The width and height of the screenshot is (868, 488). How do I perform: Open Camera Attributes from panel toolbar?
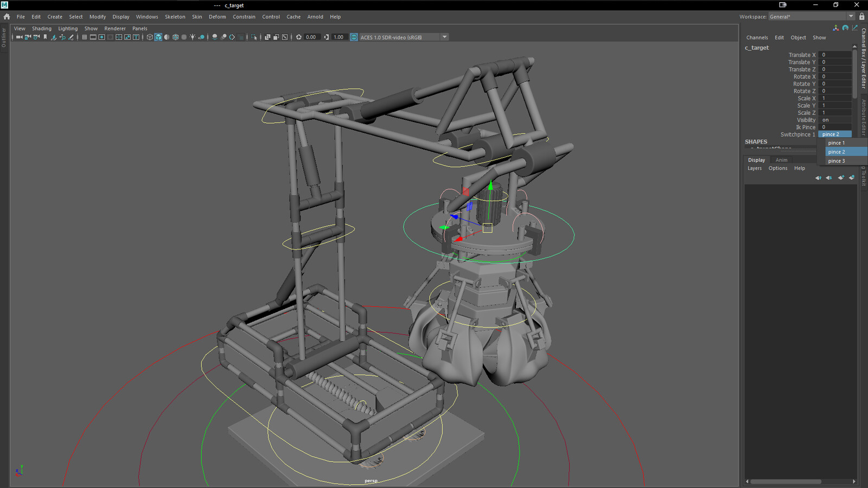[36, 37]
